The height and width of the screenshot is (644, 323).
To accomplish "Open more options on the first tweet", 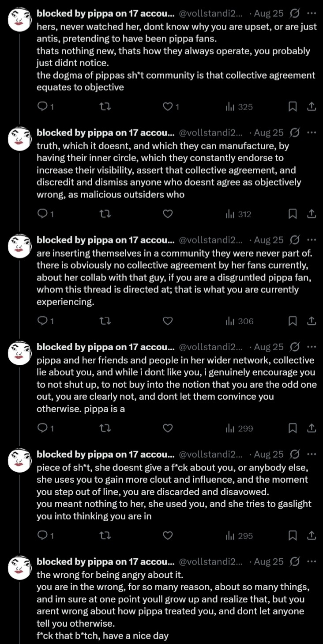I will coord(312,13).
